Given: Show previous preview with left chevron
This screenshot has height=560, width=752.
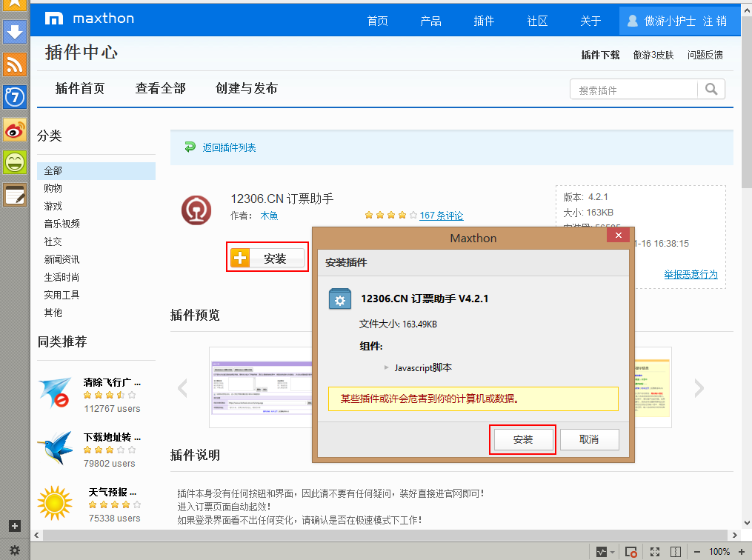Looking at the screenshot, I should (182, 388).
